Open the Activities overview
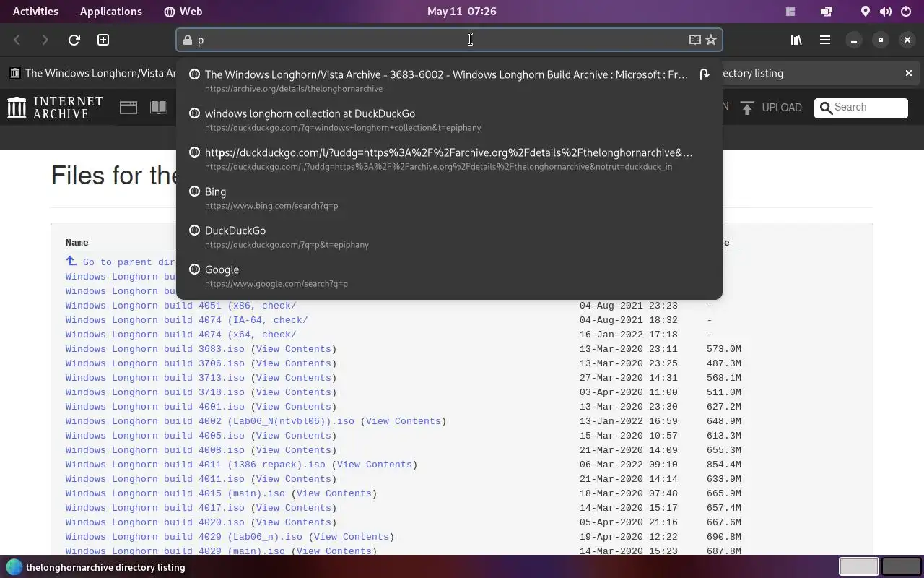Image resolution: width=924 pixels, height=578 pixels. tap(35, 12)
